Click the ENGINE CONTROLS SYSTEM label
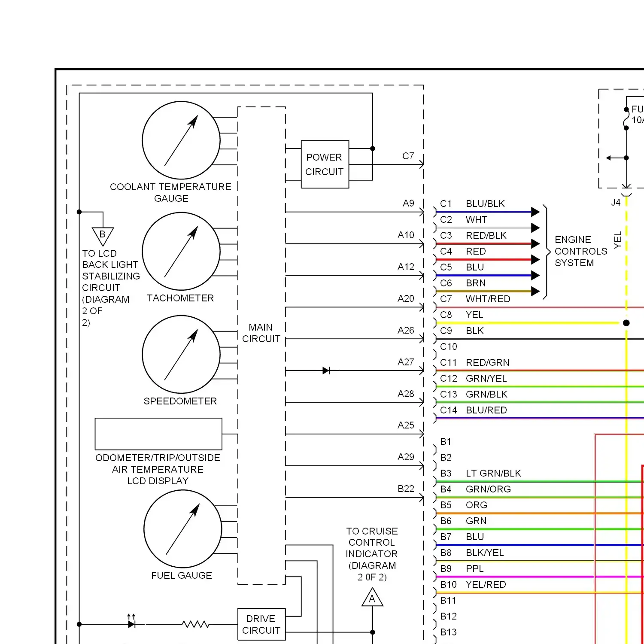Image resolution: width=644 pixels, height=644 pixels. (581, 251)
